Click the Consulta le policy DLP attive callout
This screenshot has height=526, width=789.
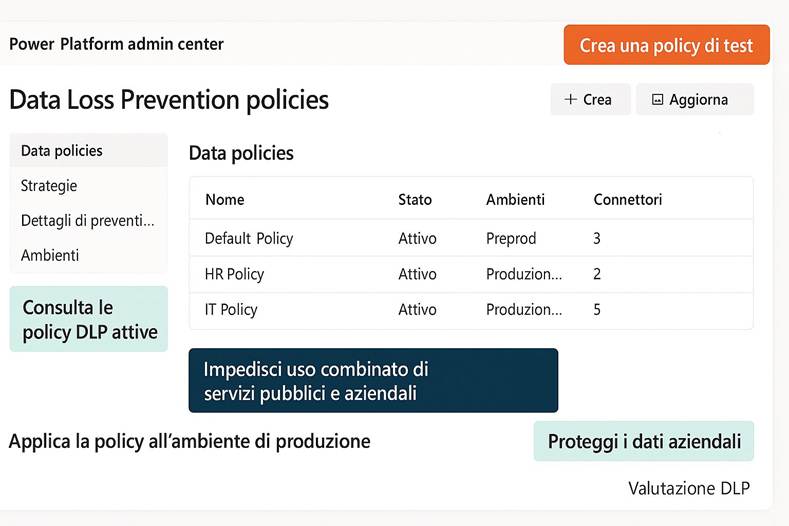[x=89, y=319]
